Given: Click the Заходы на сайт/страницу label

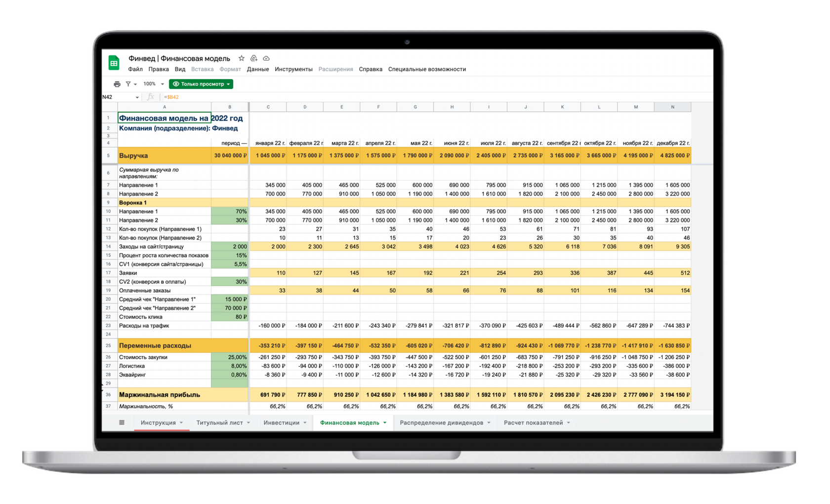Looking at the screenshot, I should coord(165,247).
